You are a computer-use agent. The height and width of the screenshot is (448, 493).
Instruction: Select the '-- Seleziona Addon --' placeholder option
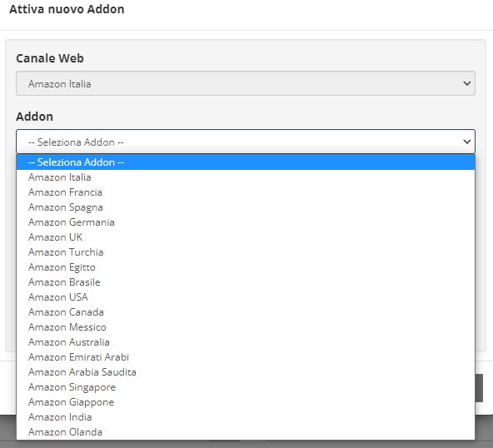click(245, 162)
